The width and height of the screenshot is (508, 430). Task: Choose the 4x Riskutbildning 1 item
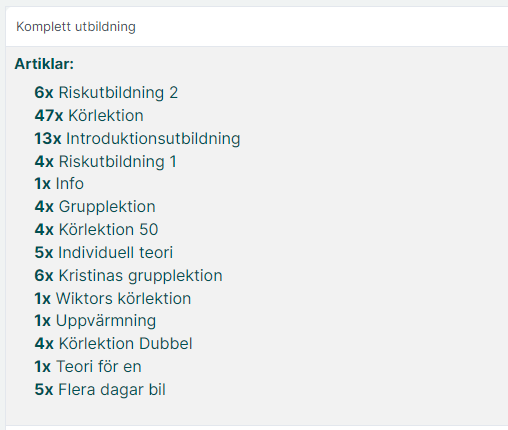(x=105, y=162)
